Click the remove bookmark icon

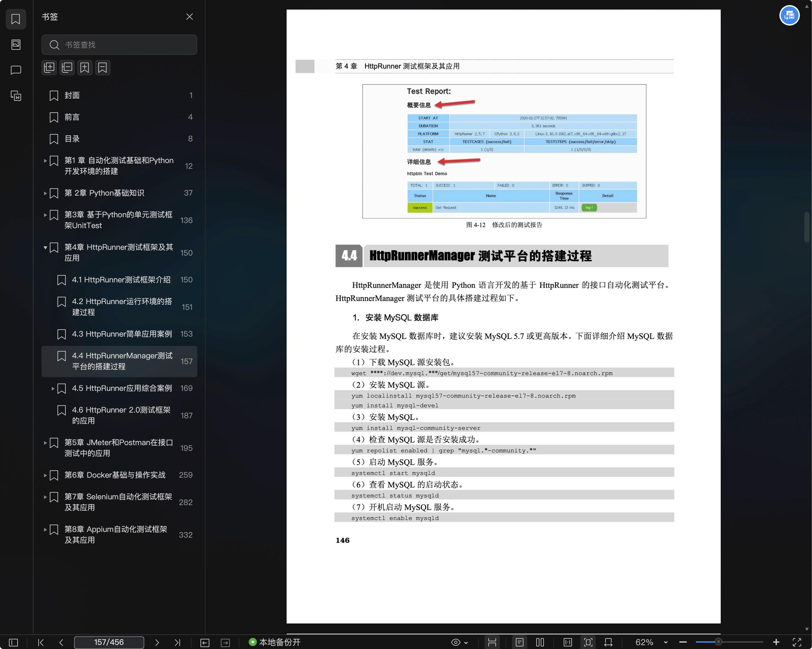coord(102,68)
